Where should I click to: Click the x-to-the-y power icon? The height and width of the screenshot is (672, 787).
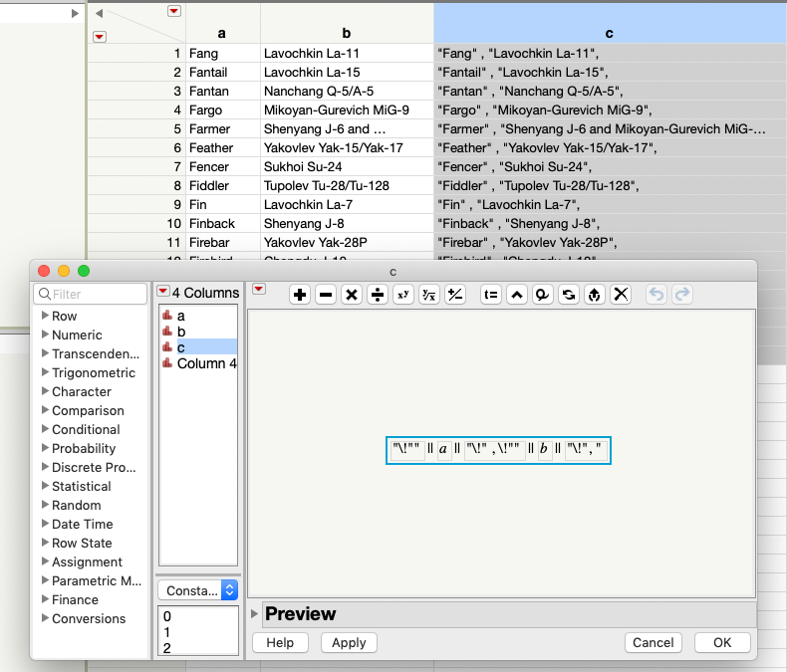tap(403, 295)
